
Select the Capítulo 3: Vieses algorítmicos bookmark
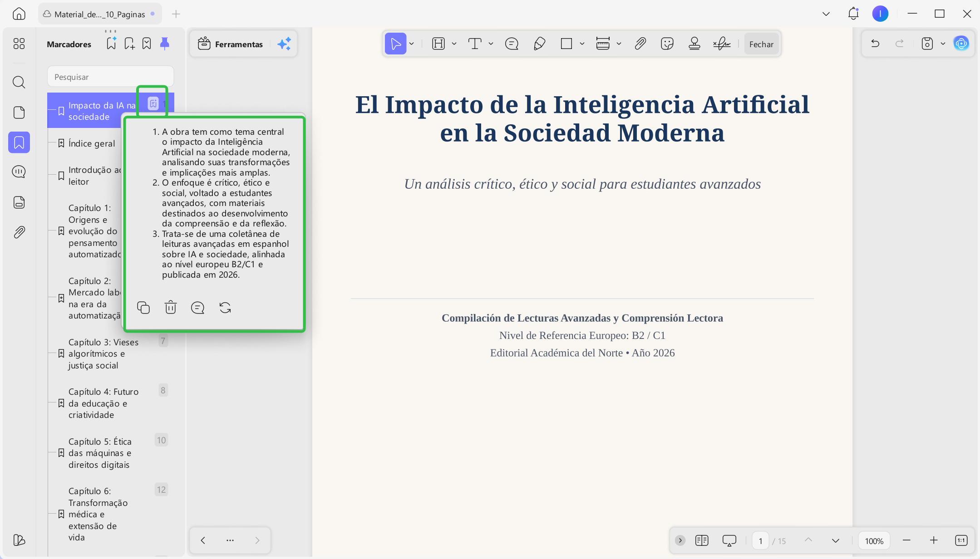click(x=103, y=353)
